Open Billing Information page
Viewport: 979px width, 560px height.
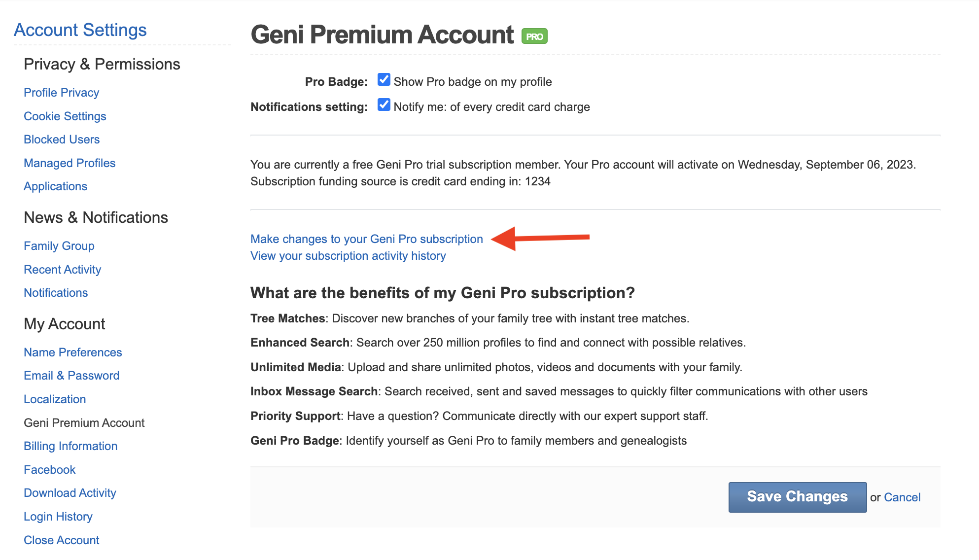(x=70, y=446)
